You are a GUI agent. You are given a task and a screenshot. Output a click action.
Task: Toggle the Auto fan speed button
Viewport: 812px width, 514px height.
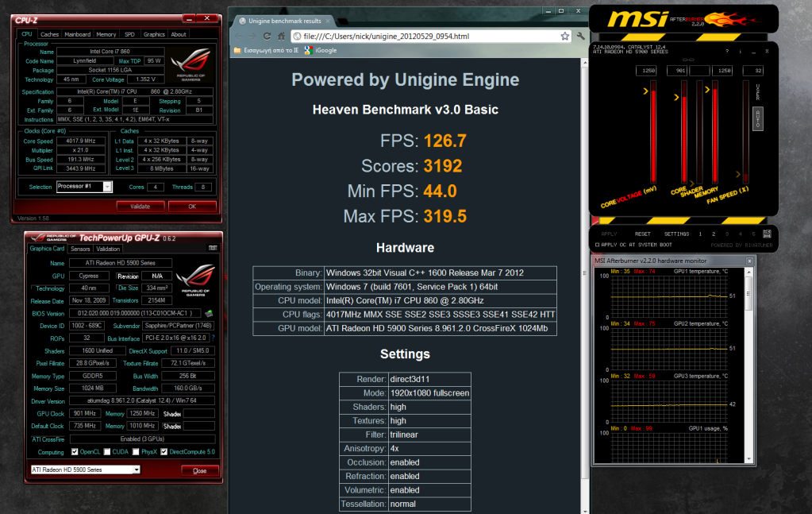[x=757, y=118]
